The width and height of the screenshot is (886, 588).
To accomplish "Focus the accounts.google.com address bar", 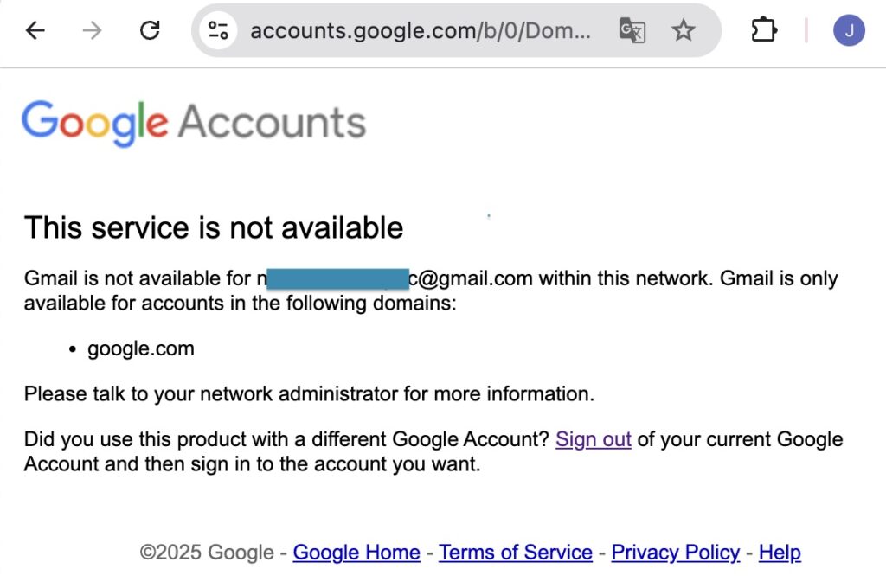I will pos(420,31).
